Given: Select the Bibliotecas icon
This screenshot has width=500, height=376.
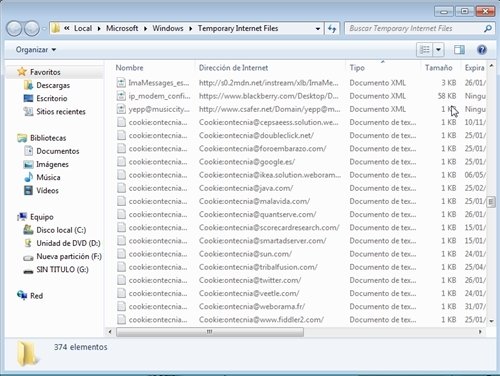Looking at the screenshot, I should point(22,138).
